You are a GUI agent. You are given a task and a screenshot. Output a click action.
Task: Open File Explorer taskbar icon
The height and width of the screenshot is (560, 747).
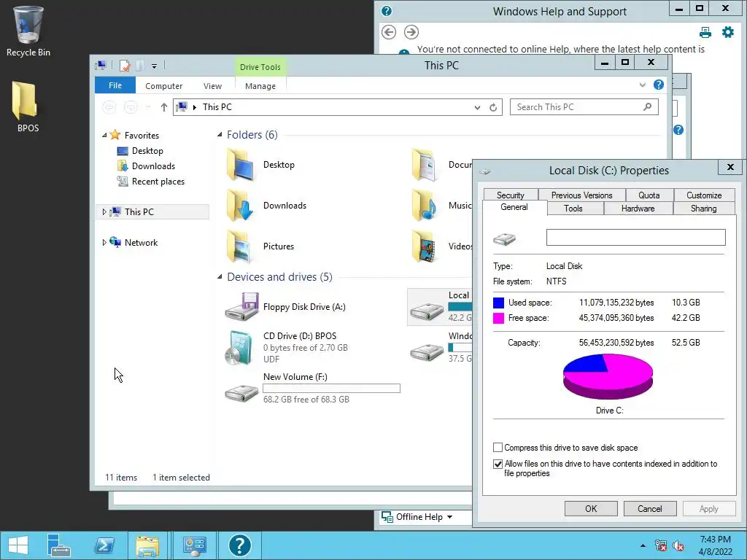pyautogui.click(x=147, y=545)
